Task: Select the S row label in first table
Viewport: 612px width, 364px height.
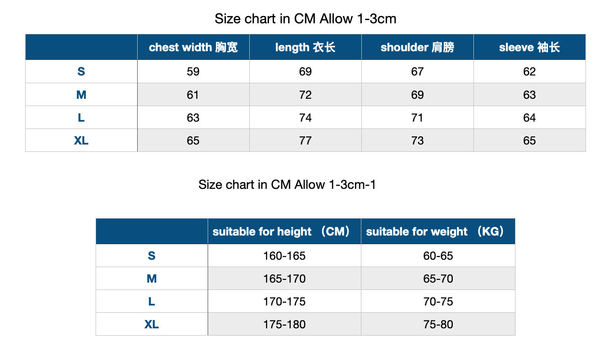Action: [81, 72]
